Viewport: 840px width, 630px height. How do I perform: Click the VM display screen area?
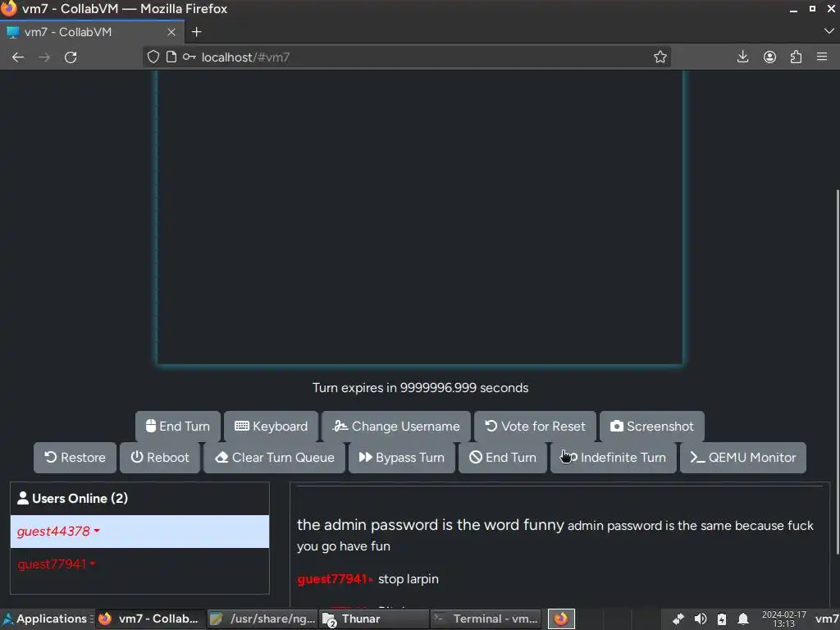tap(420, 217)
